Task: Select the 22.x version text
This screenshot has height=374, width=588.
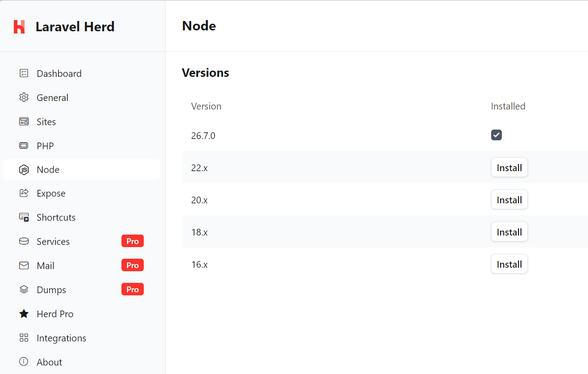Action: 200,168
